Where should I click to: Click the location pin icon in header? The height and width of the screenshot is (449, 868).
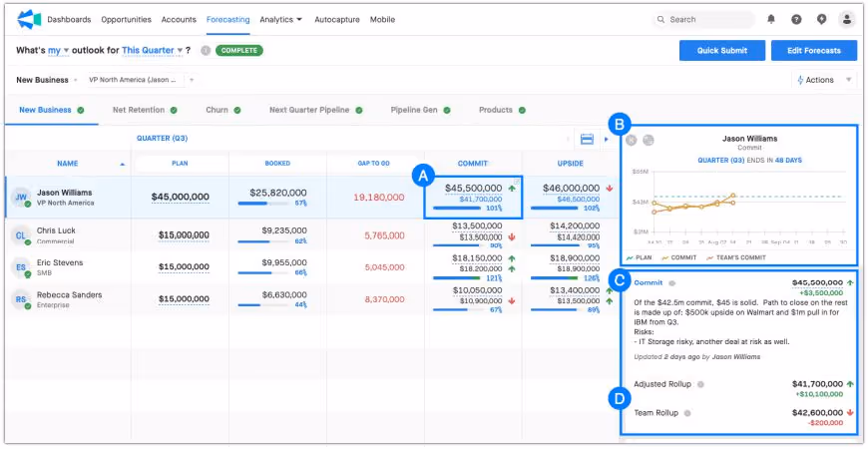click(x=821, y=19)
